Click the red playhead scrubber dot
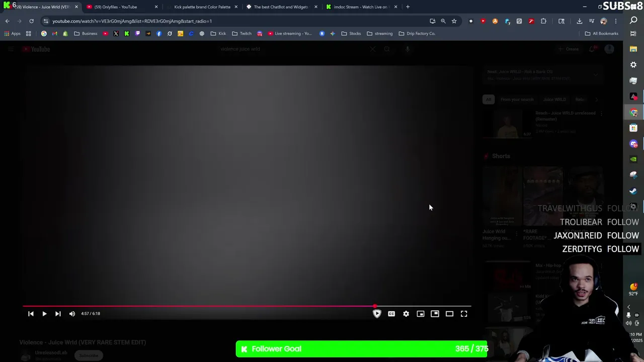This screenshot has width=644, height=362. 375,306
